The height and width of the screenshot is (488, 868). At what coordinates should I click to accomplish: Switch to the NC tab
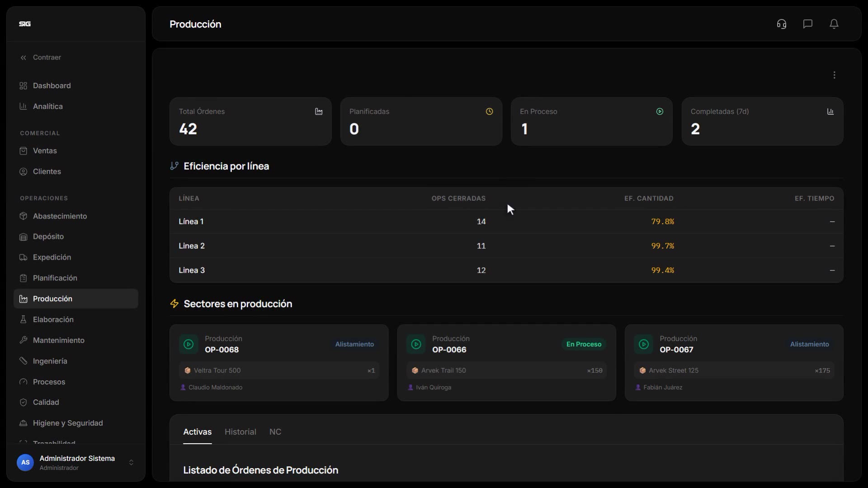(x=275, y=432)
